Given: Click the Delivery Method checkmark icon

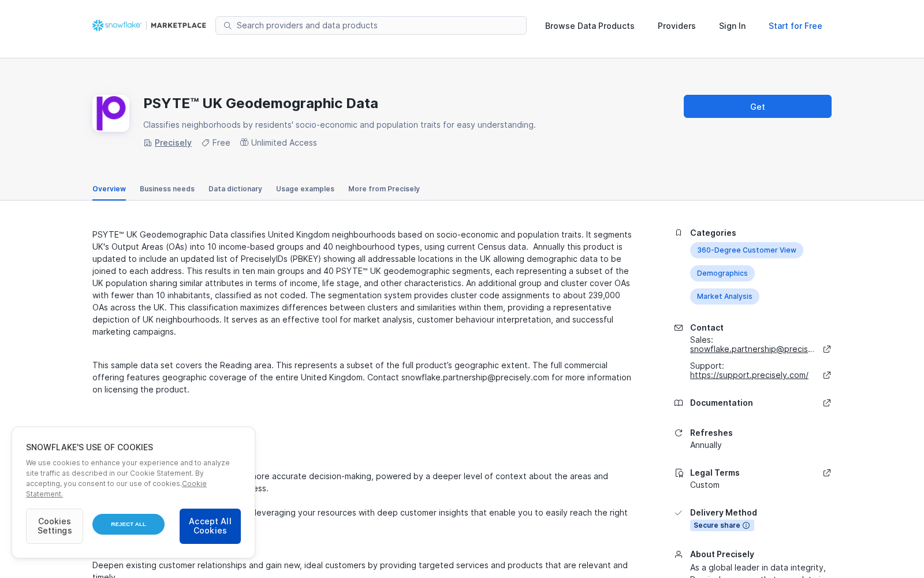Looking at the screenshot, I should click(679, 513).
